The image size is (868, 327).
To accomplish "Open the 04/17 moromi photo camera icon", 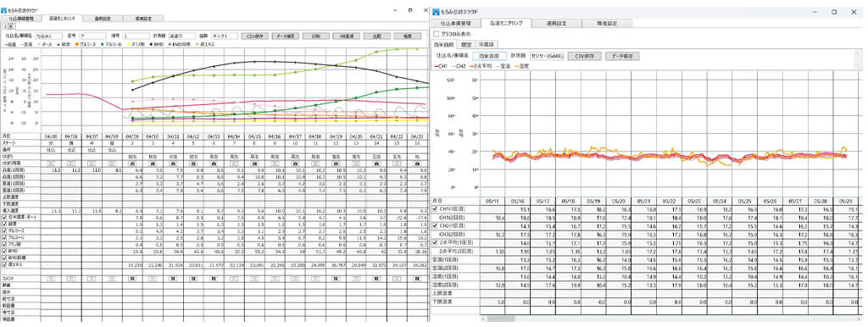I will pyautogui.click(x=295, y=163).
